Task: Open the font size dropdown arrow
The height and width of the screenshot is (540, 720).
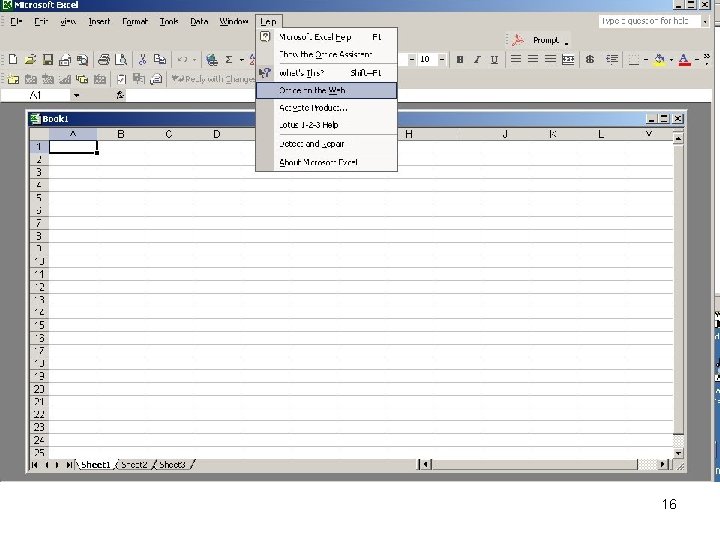Action: [442, 59]
